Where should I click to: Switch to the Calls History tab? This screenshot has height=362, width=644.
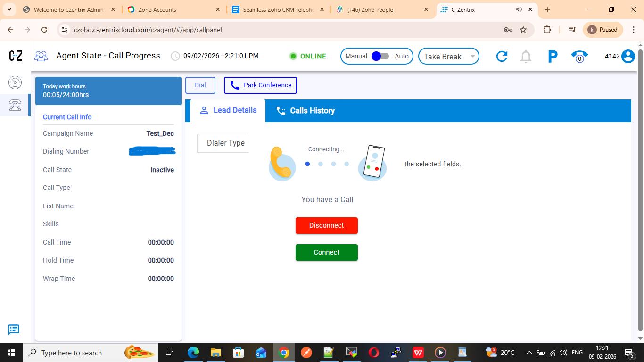click(305, 111)
